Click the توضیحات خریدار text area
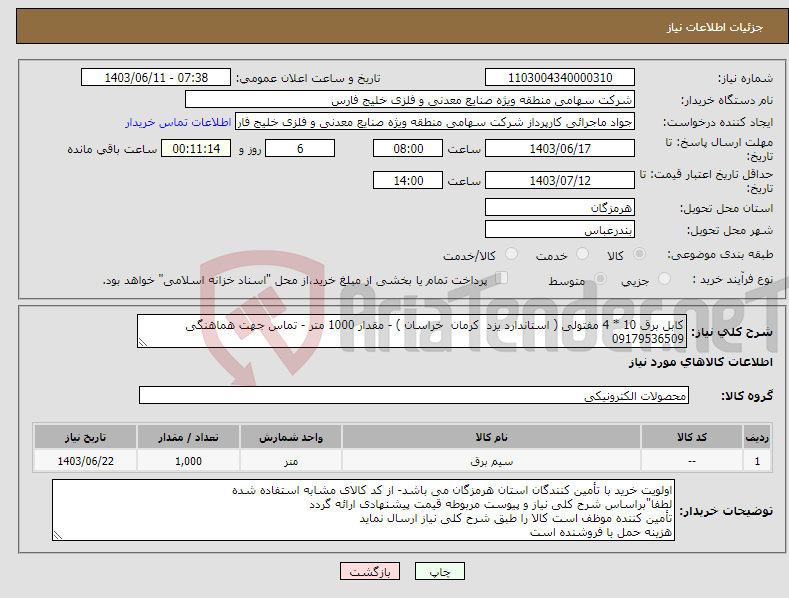 363,510
